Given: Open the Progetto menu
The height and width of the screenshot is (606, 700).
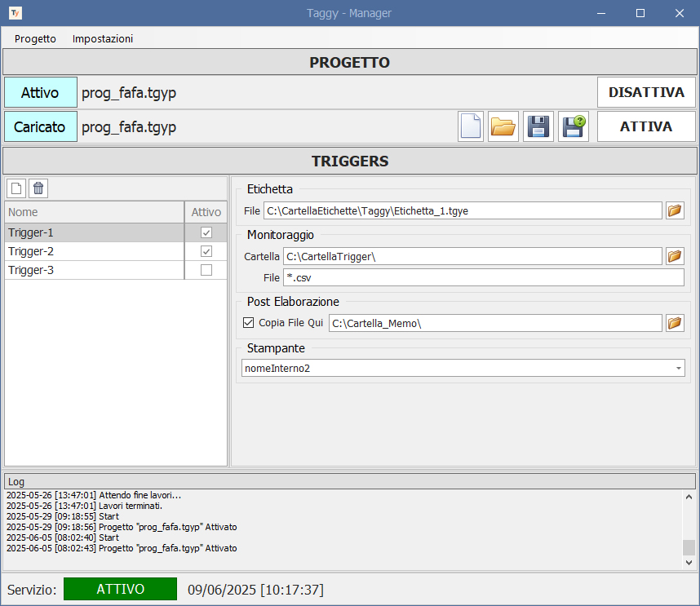Looking at the screenshot, I should 35,38.
